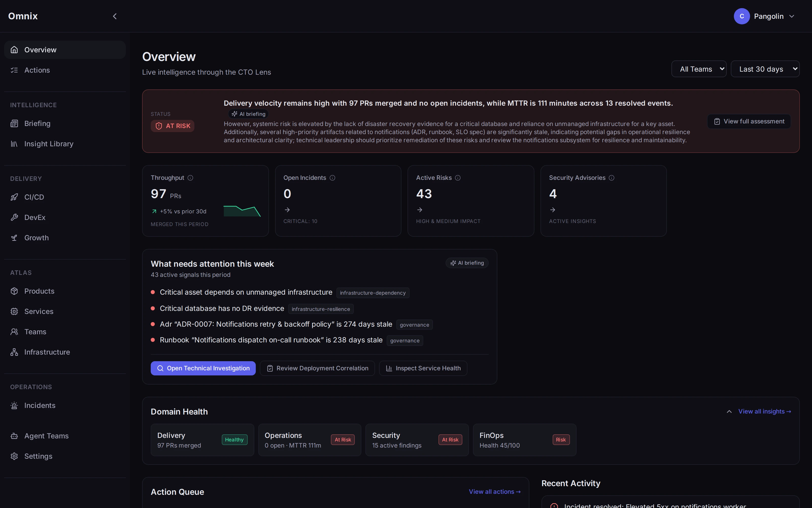
Task: Open Infrastructure in sidebar
Action: tap(65, 352)
